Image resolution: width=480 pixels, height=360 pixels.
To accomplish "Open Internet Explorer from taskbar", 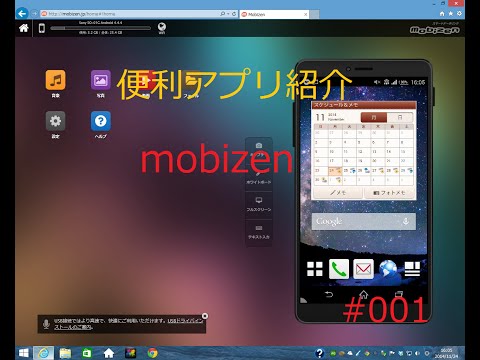I will (44, 353).
